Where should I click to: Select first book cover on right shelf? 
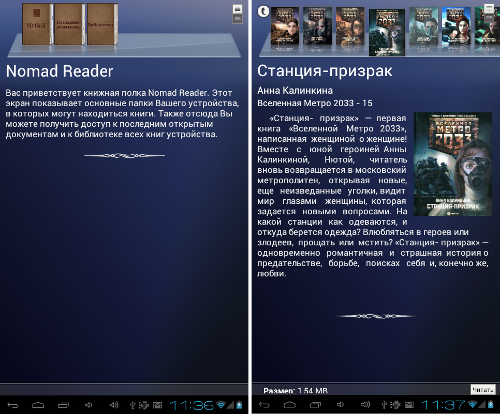click(285, 26)
